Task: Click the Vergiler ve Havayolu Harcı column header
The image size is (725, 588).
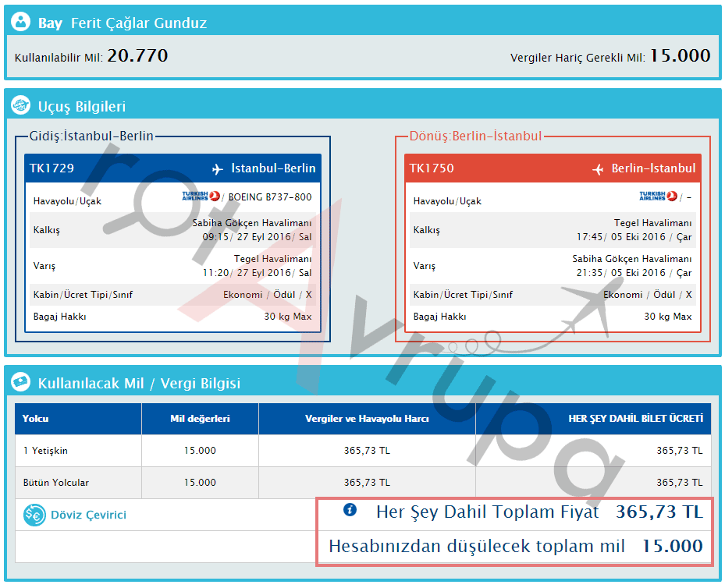Action: tap(367, 419)
